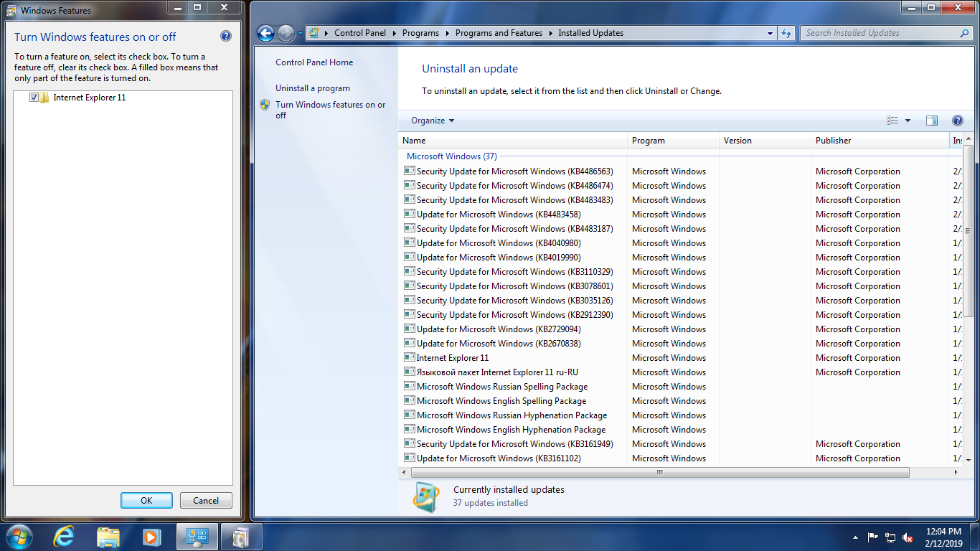Click OK in Windows Features dialog

(146, 501)
